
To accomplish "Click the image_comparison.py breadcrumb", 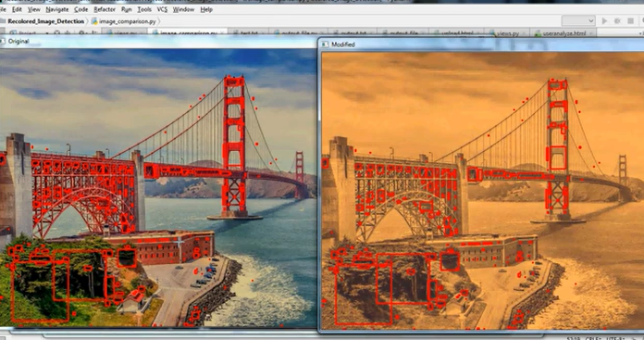I will 124,21.
